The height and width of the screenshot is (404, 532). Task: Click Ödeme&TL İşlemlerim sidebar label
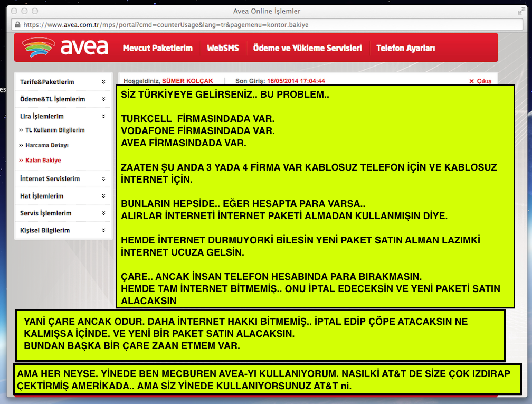coord(53,99)
